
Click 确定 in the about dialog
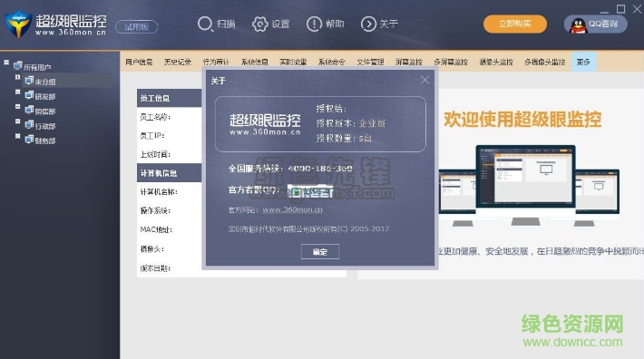320,252
